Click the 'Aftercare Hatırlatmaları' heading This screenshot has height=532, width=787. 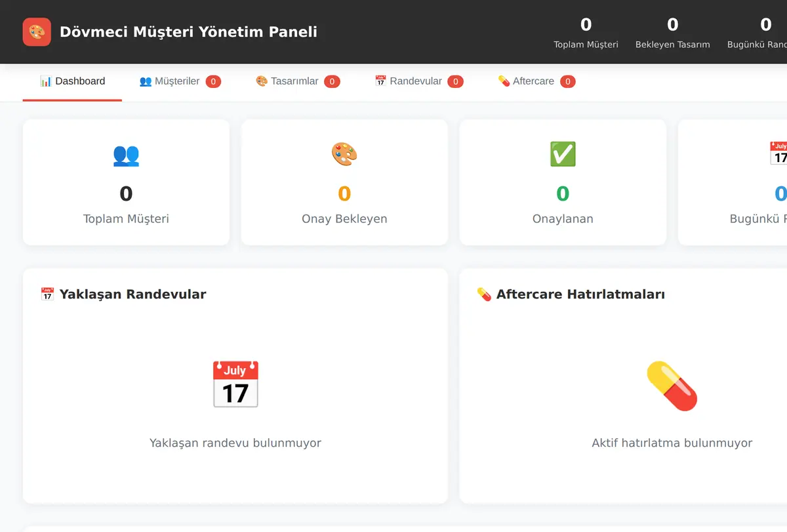pyautogui.click(x=580, y=295)
